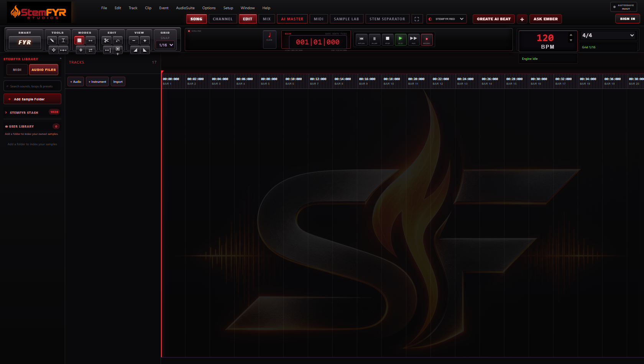Switch to the Mix tab
The height and width of the screenshot is (364, 644).
(x=267, y=19)
